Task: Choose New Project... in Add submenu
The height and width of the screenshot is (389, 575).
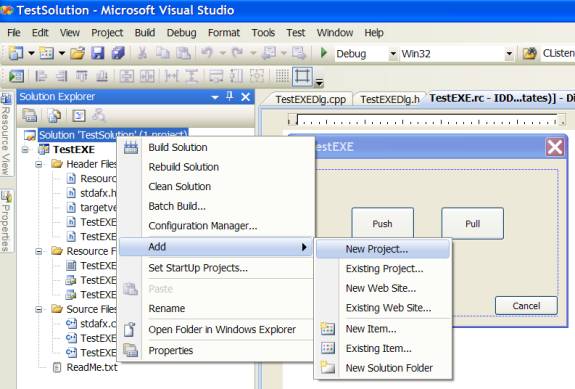Action: click(383, 249)
